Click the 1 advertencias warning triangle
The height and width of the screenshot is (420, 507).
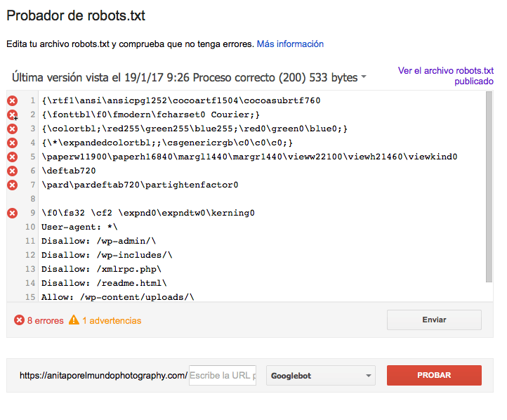pyautogui.click(x=74, y=320)
